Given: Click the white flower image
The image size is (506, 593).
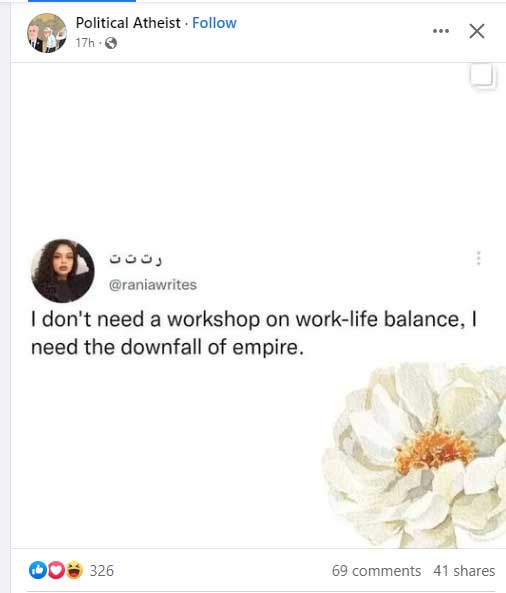Looking at the screenshot, I should [414, 456].
